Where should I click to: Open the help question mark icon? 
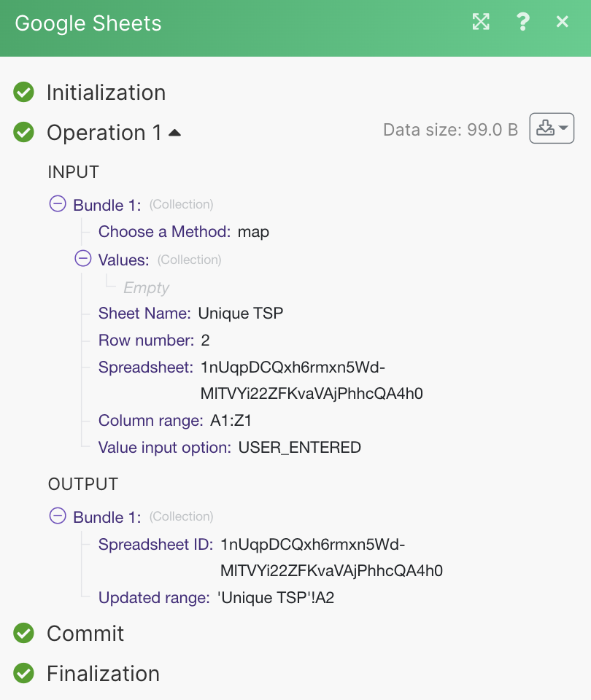click(x=522, y=22)
